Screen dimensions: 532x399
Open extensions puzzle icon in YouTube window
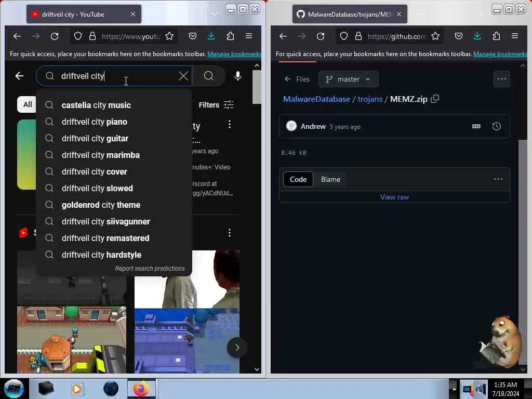230,36
